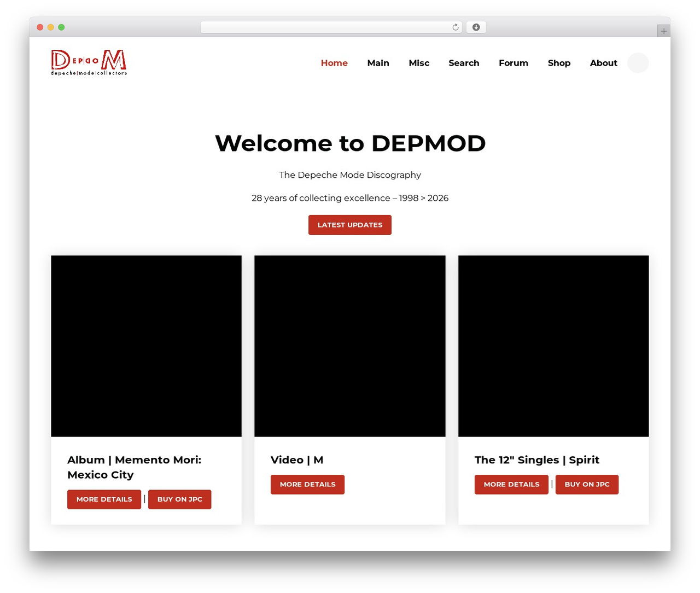This screenshot has height=593, width=700.
Task: More Details for The 12" Singles | Spirit
Action: pos(511,485)
